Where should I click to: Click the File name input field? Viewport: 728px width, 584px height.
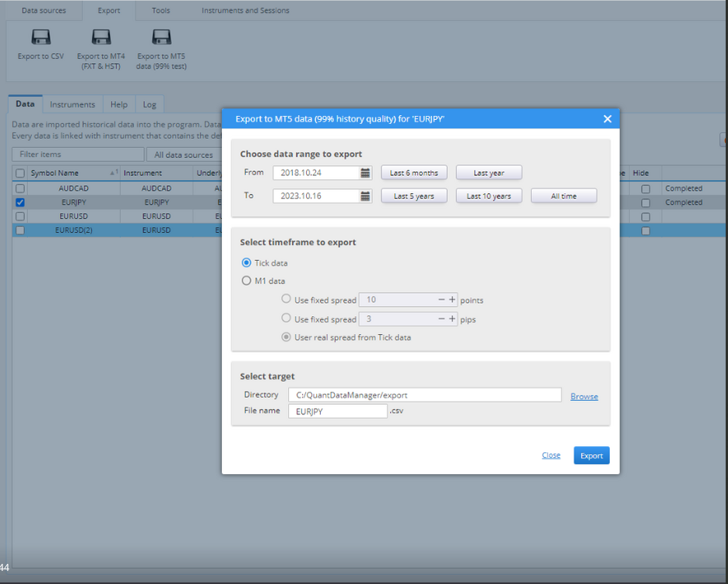click(x=338, y=411)
